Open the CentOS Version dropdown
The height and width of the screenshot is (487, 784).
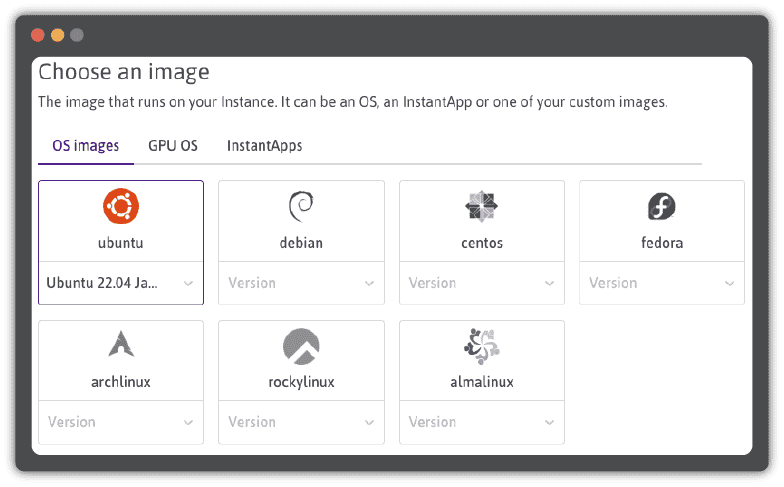[x=482, y=283]
